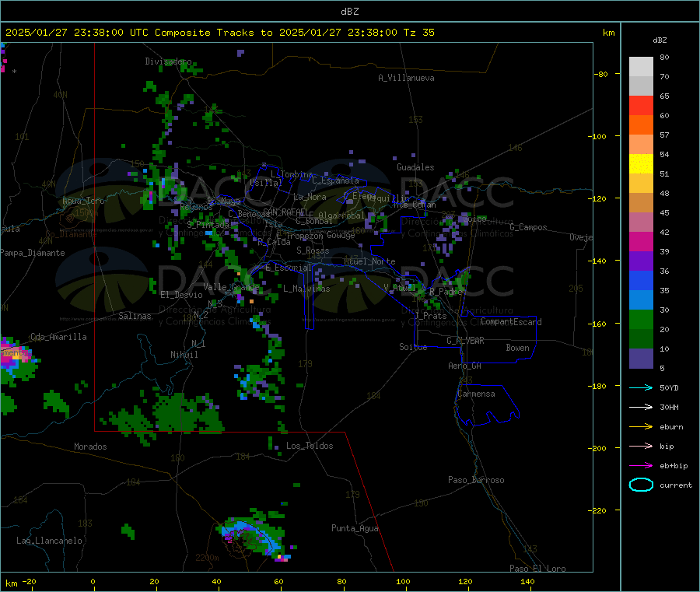Image resolution: width=700 pixels, height=592 pixels.
Task: Click the El_Desvio location label
Action: [181, 295]
